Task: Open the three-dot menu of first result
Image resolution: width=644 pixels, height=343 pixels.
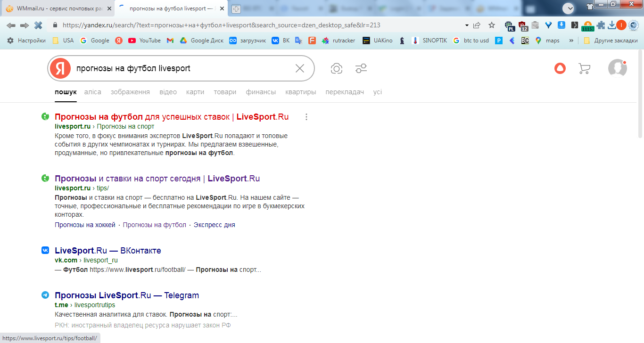Action: (306, 117)
